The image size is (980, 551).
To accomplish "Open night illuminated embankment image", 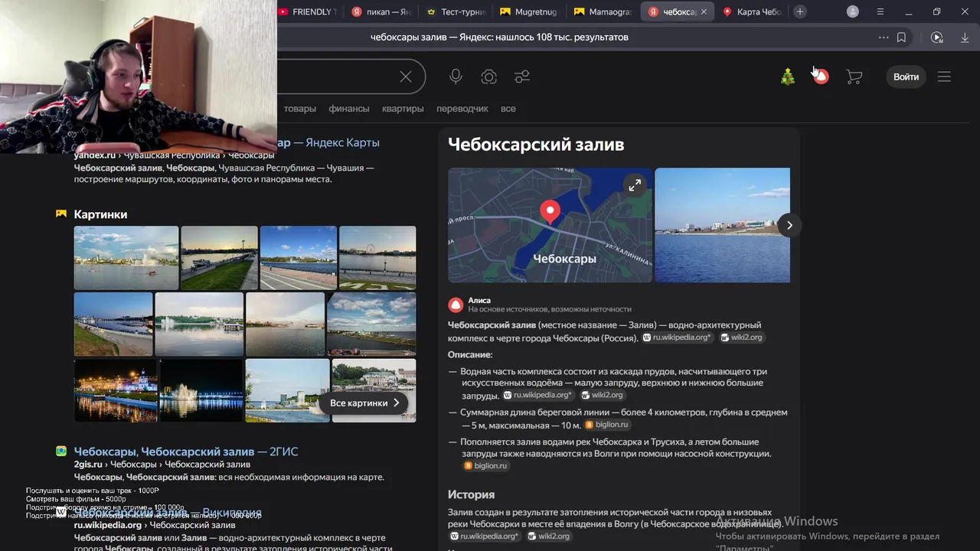I will pyautogui.click(x=116, y=390).
